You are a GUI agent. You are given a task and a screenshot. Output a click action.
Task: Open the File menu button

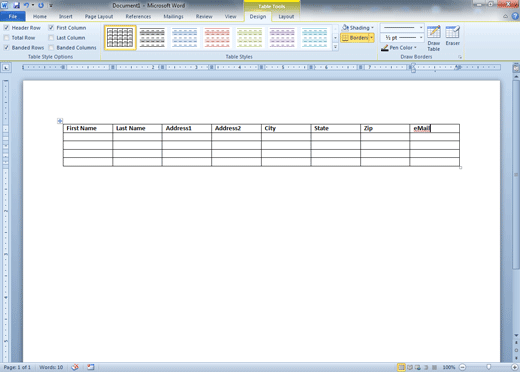13,16
